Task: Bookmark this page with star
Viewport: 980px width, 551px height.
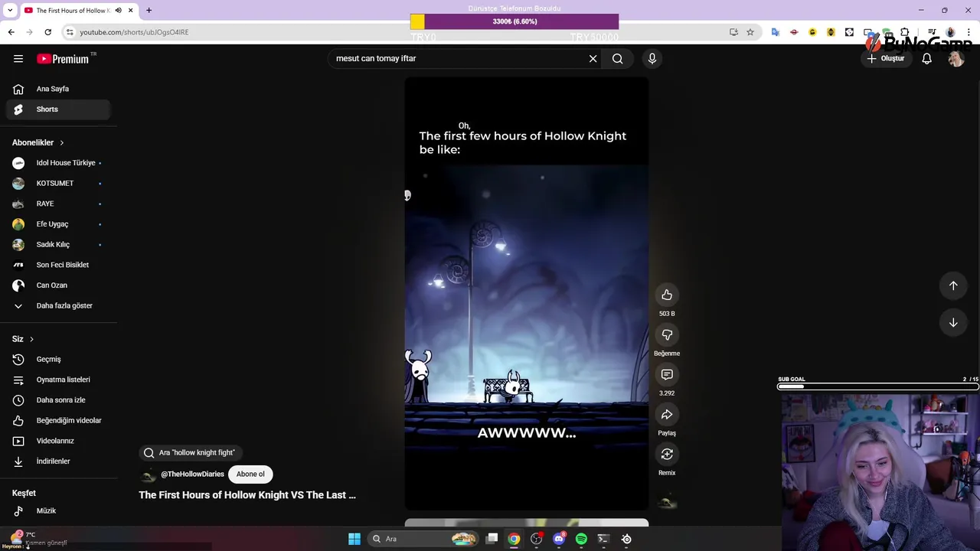Action: [750, 32]
